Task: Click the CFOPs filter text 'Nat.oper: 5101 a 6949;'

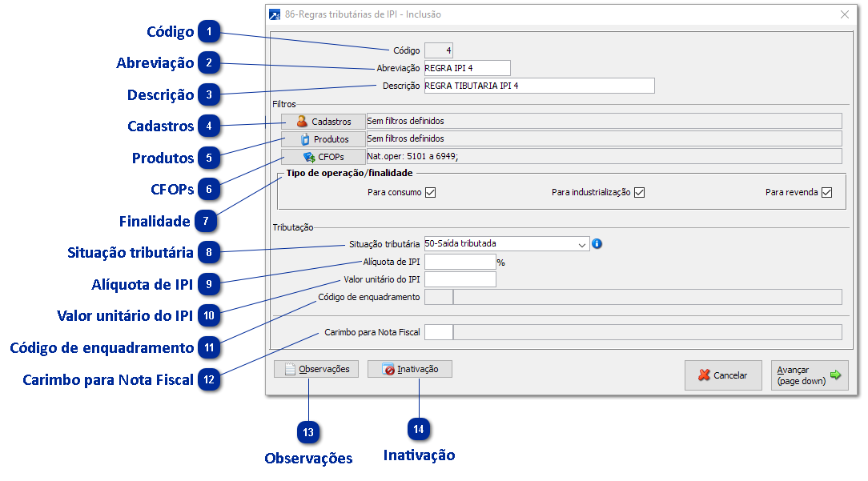Action: 412,156
